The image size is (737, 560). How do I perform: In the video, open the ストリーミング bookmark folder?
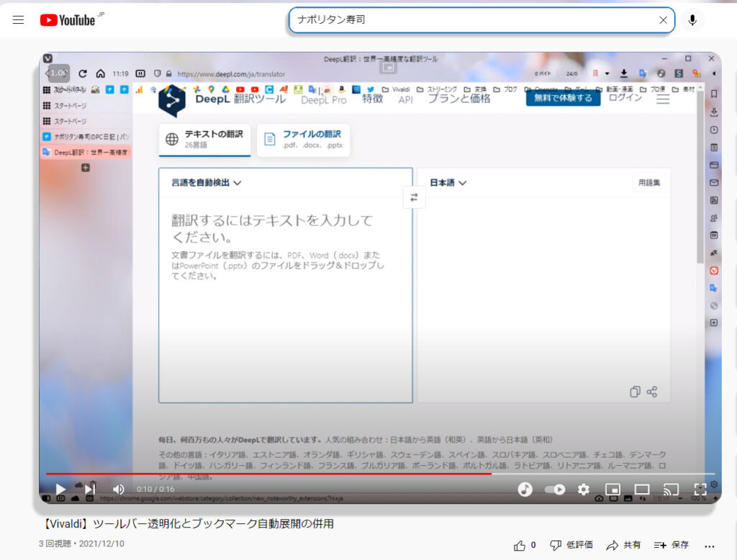pyautogui.click(x=436, y=89)
